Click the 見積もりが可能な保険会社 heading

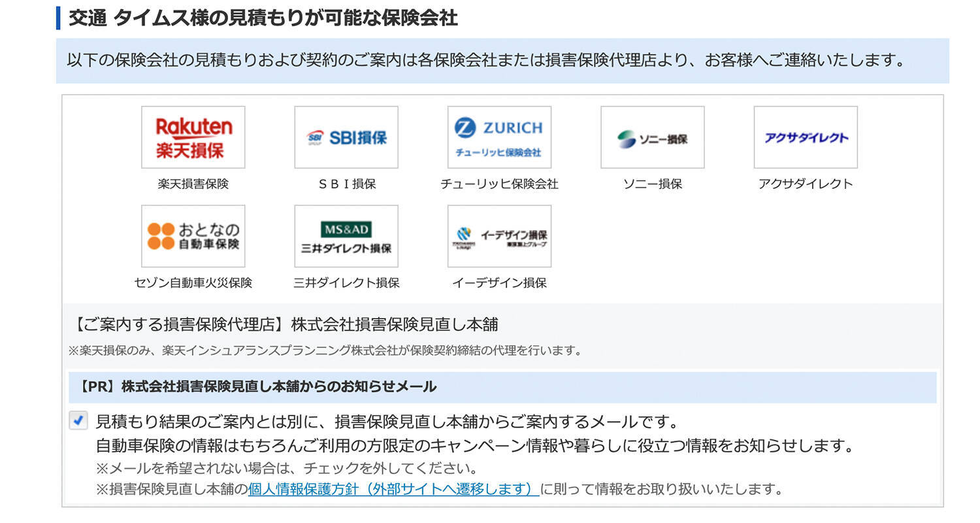(x=263, y=18)
